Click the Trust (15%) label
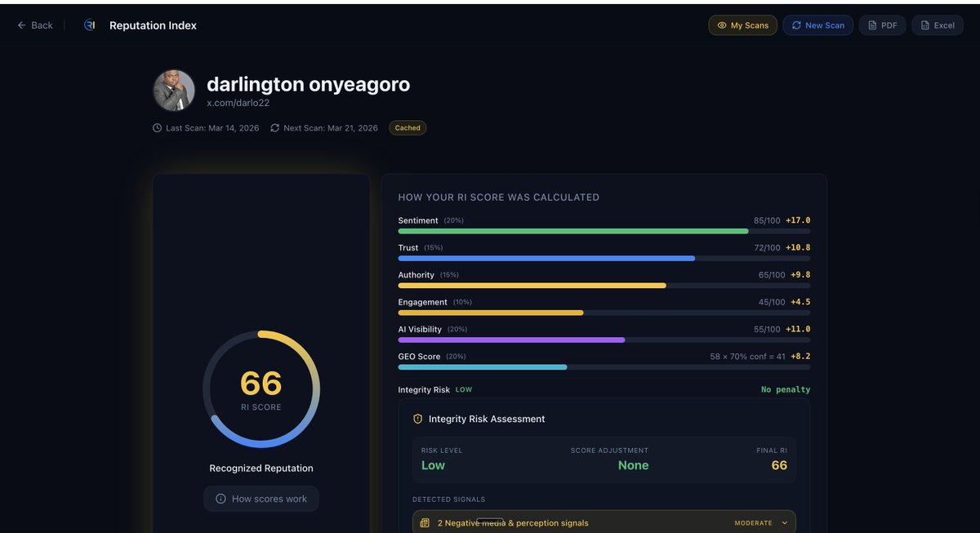The image size is (980, 533). click(420, 247)
